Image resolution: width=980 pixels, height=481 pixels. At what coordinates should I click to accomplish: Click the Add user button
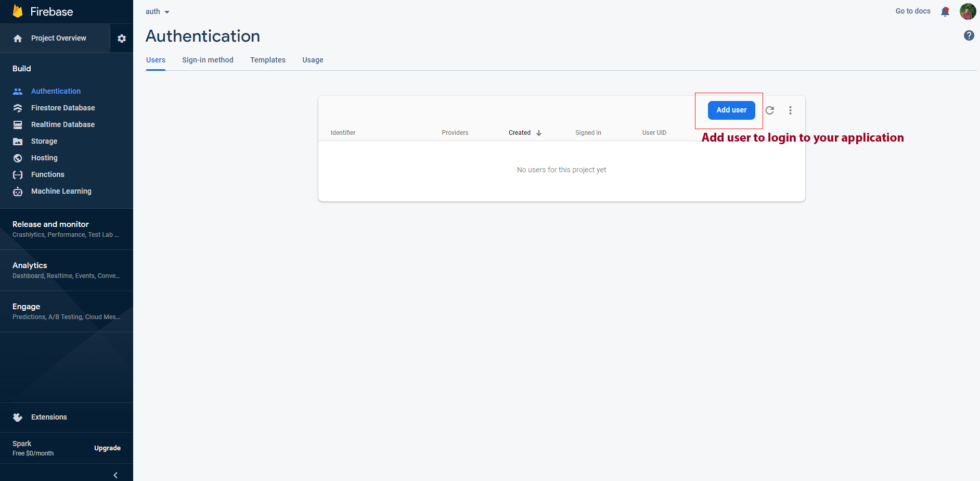click(x=731, y=110)
